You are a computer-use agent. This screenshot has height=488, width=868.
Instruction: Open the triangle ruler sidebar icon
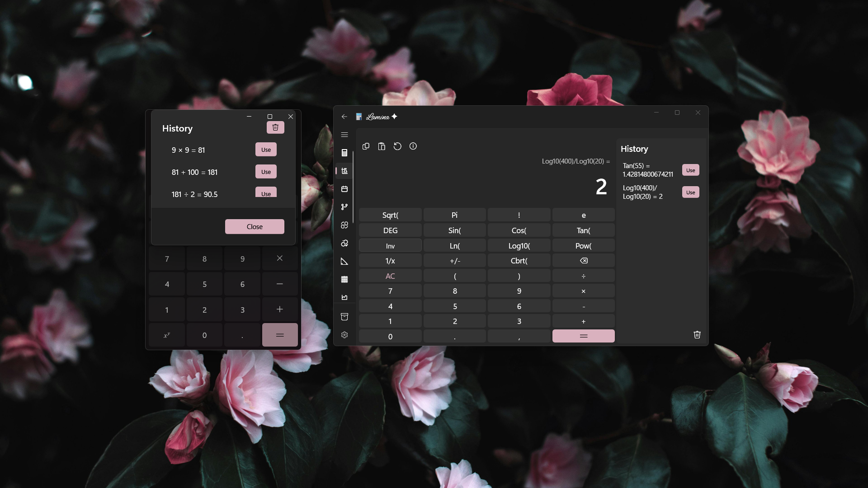[344, 261]
